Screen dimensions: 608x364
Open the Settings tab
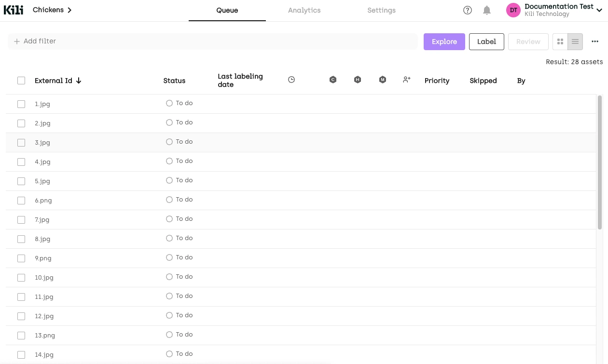[381, 11]
